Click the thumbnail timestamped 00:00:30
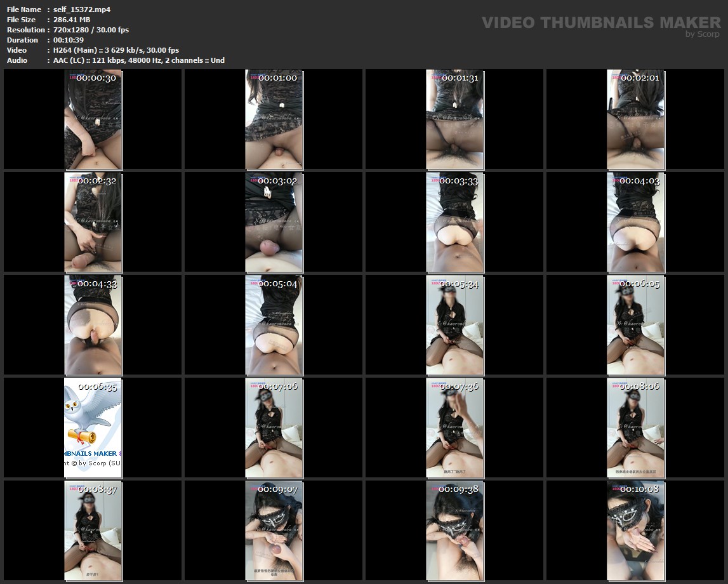 click(93, 119)
